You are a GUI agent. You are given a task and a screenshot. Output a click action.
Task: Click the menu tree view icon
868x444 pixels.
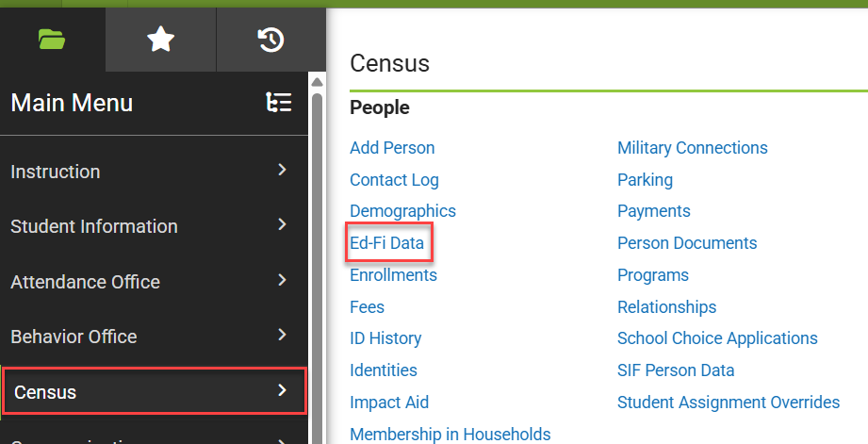(279, 103)
